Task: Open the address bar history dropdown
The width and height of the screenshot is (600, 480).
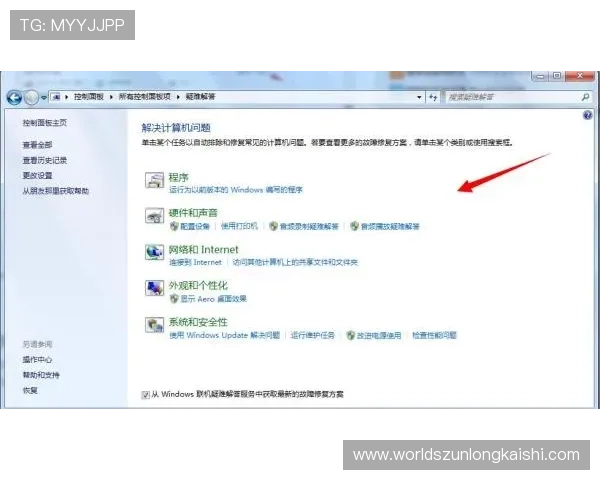Action: pyautogui.click(x=419, y=97)
